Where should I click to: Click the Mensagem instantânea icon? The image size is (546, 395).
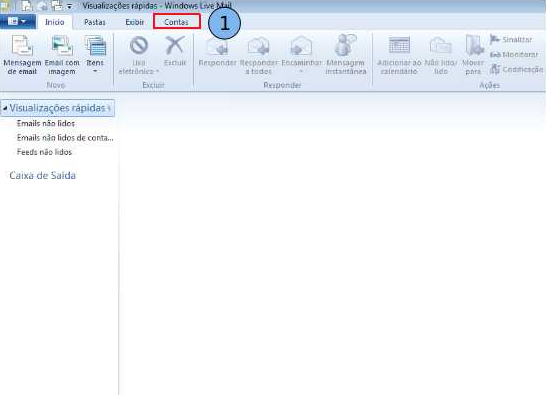[x=345, y=45]
